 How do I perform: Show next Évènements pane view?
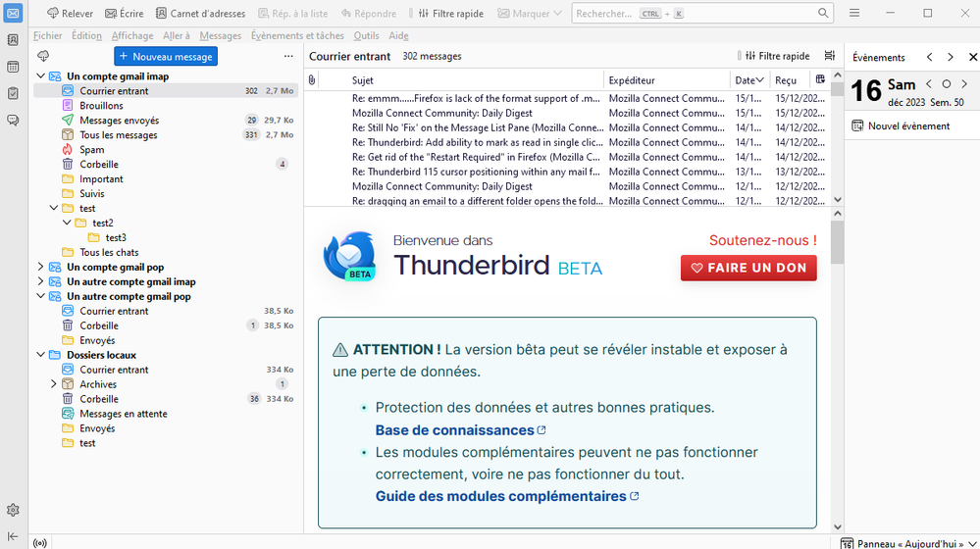pos(951,57)
